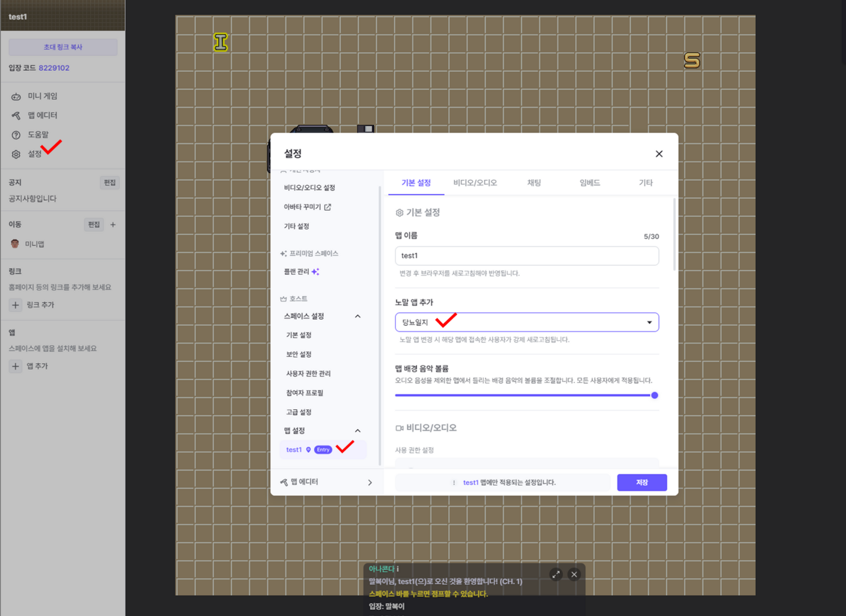Open Map Editor from left sidebar
The image size is (846, 616).
(x=42, y=115)
